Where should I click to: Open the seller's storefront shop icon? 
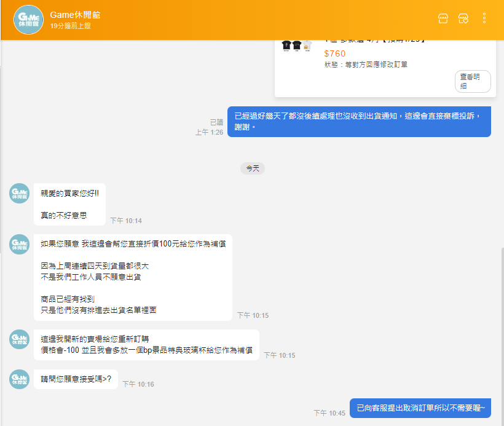pos(443,18)
